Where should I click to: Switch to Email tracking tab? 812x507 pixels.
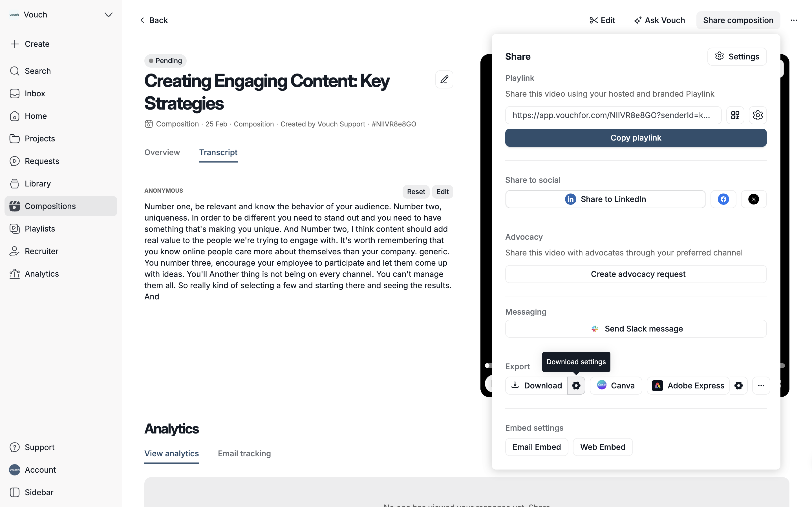click(x=244, y=454)
